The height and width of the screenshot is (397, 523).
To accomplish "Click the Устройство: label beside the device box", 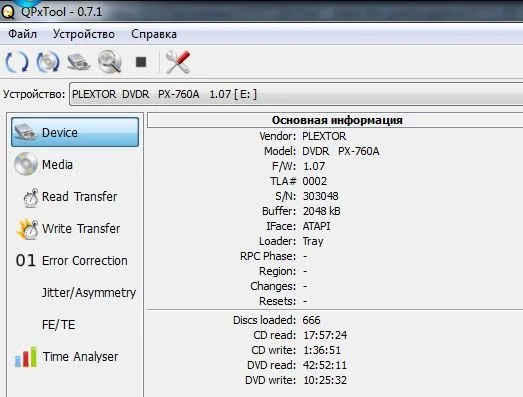I will click(x=34, y=94).
